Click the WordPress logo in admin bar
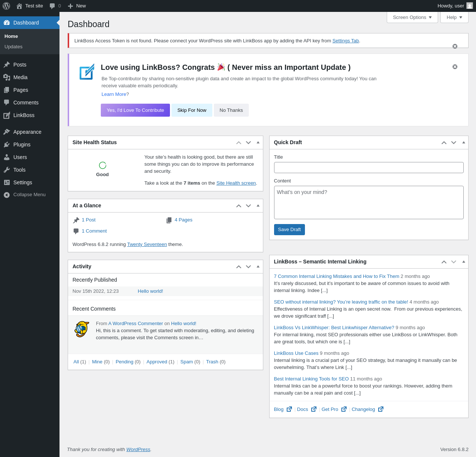 point(6,6)
